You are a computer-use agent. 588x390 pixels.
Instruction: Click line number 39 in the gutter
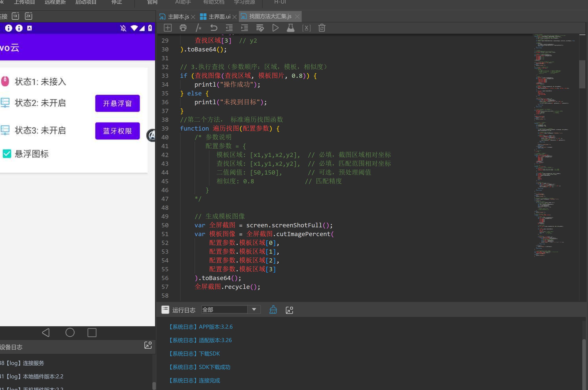165,129
